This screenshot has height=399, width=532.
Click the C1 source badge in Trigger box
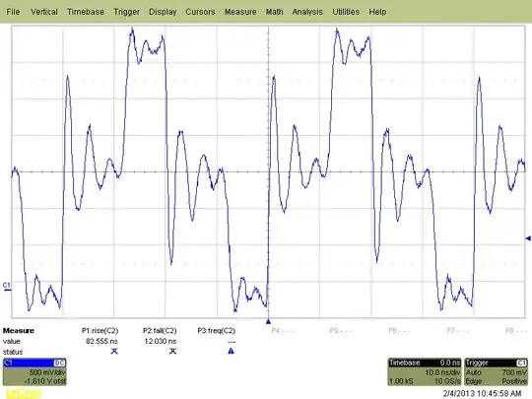(x=522, y=363)
